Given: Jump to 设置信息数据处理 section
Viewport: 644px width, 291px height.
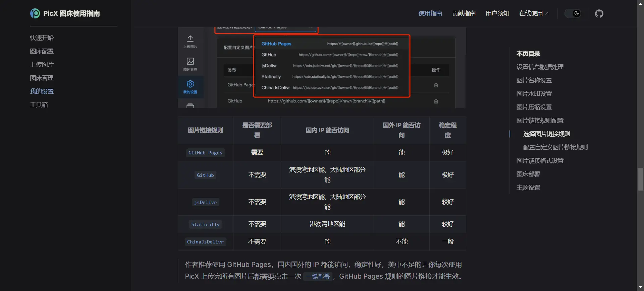Looking at the screenshot, I should (540, 67).
